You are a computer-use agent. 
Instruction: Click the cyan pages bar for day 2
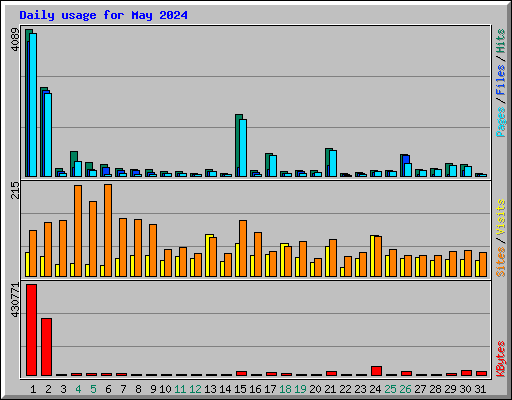pyautogui.click(x=48, y=135)
